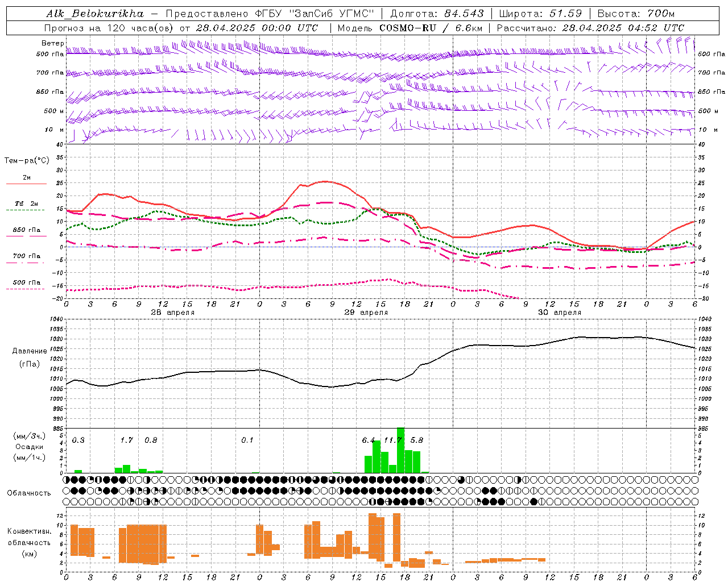728x582 pixels.
Task: Click the tallest green precipitation bar
Action: pos(400,450)
